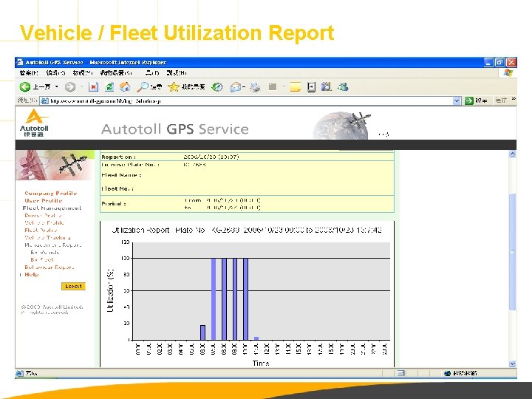Click the Stop loading icon with red X
This screenshot has width=532, height=399.
[93, 87]
